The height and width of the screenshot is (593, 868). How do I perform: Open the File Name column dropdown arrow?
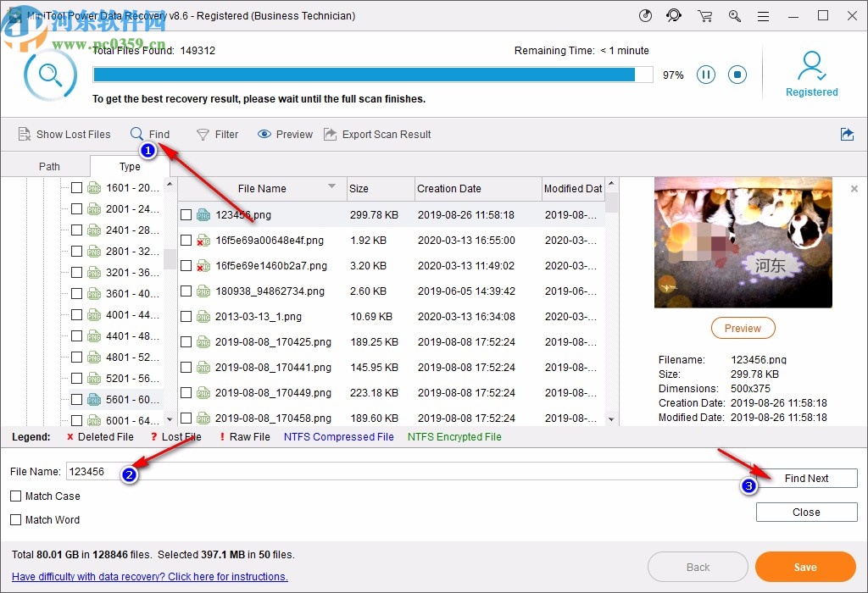[331, 187]
